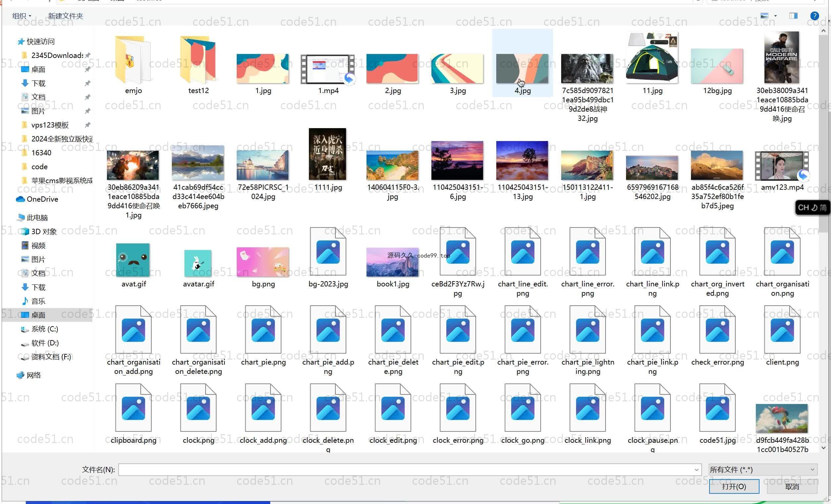The width and height of the screenshot is (831, 504).
Task: Click 新建文件夹 button
Action: pos(66,16)
